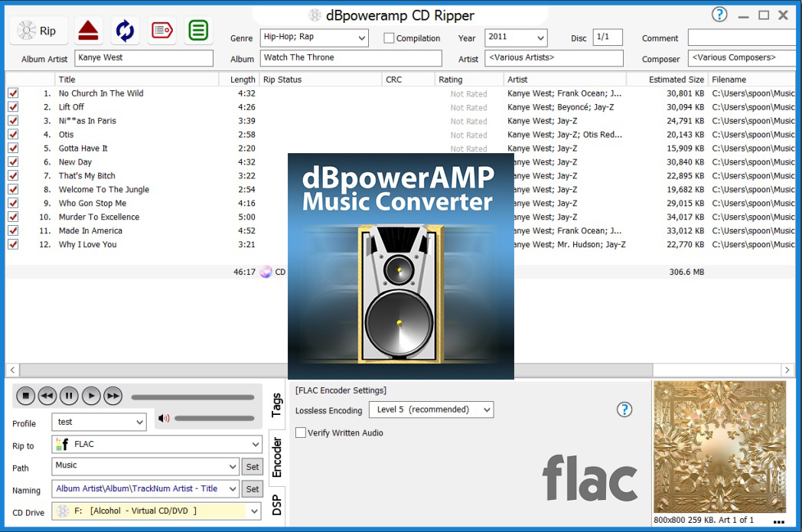This screenshot has height=532, width=802.
Task: Expand the Path dropdown
Action: (233, 466)
